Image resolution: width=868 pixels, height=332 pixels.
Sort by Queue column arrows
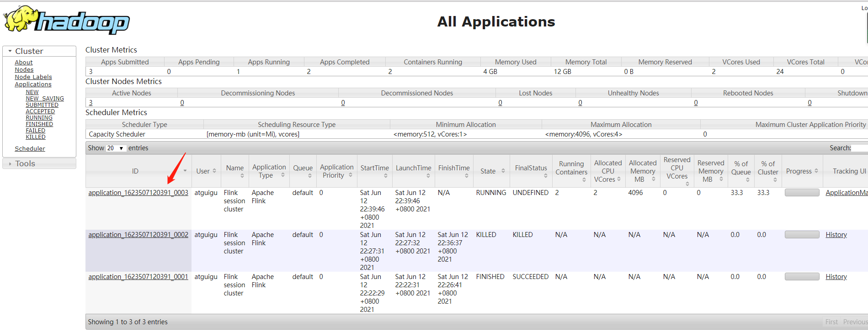point(309,176)
